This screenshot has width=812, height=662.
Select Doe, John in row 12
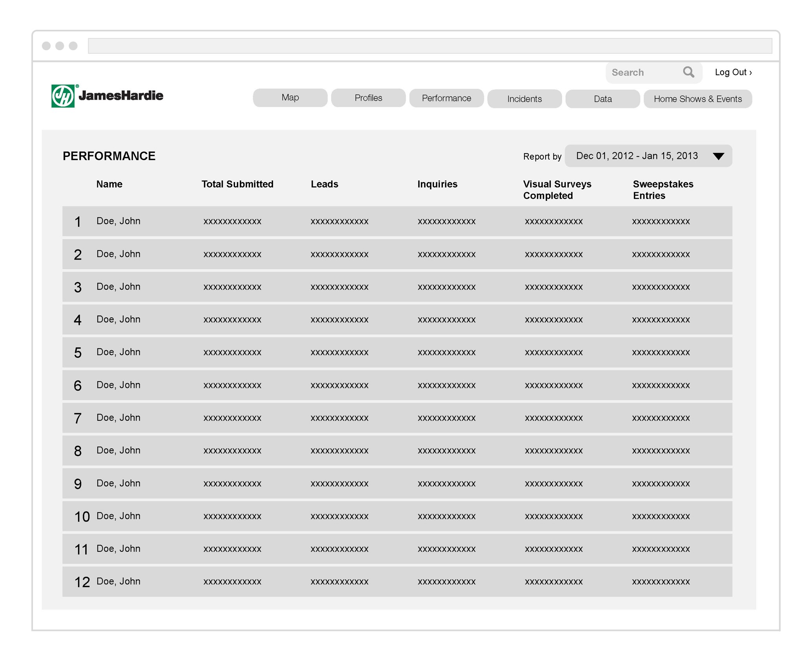118,581
